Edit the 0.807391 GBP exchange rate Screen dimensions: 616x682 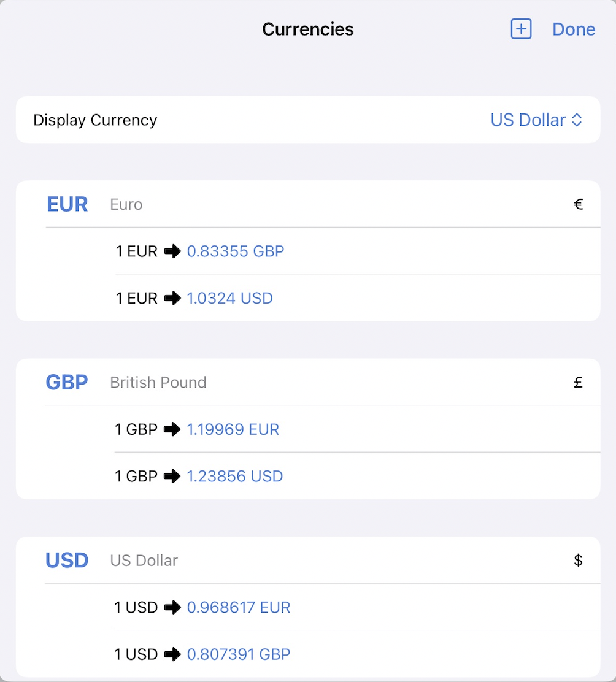coord(238,654)
